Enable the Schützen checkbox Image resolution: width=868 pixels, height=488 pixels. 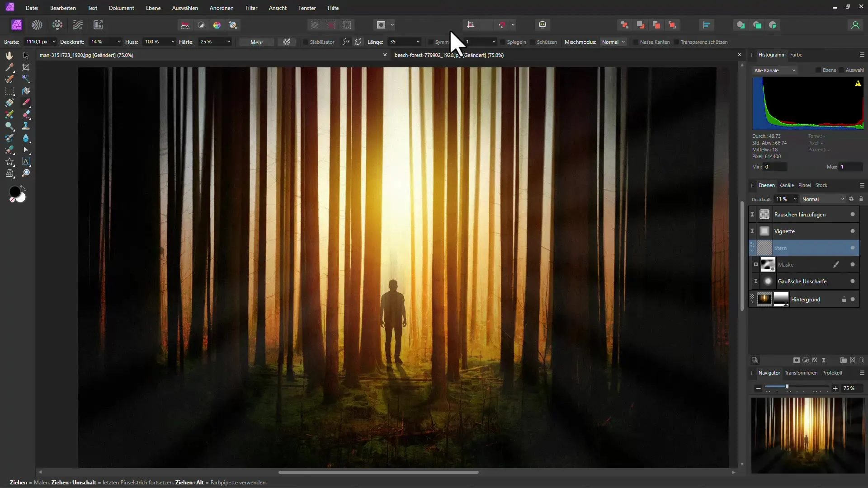[x=533, y=42]
